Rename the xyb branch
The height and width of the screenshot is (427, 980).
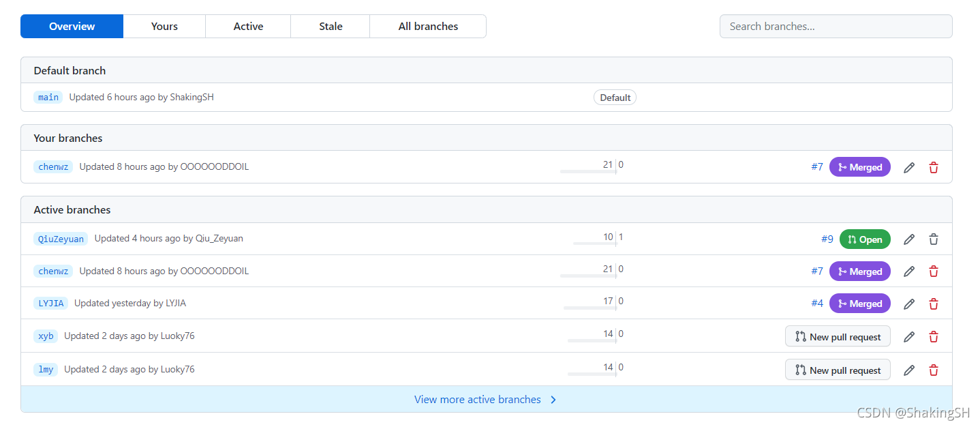click(x=908, y=336)
